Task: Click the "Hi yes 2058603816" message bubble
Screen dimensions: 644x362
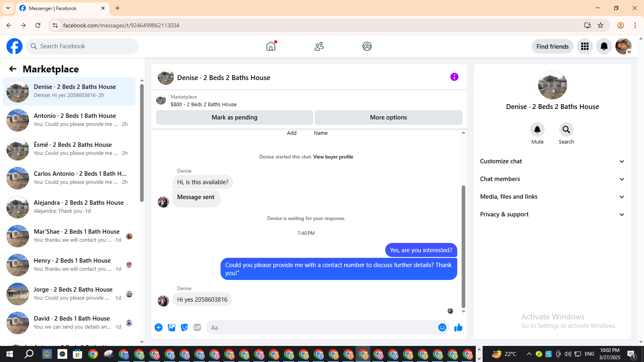Action: coord(202,300)
